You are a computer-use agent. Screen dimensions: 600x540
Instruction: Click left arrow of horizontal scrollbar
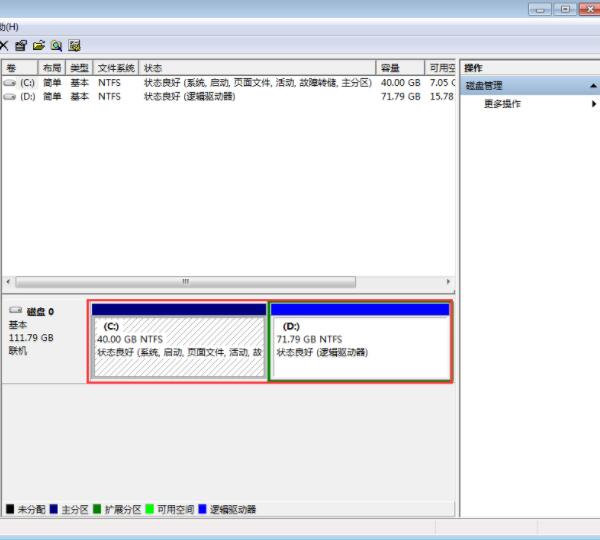tap(8, 282)
